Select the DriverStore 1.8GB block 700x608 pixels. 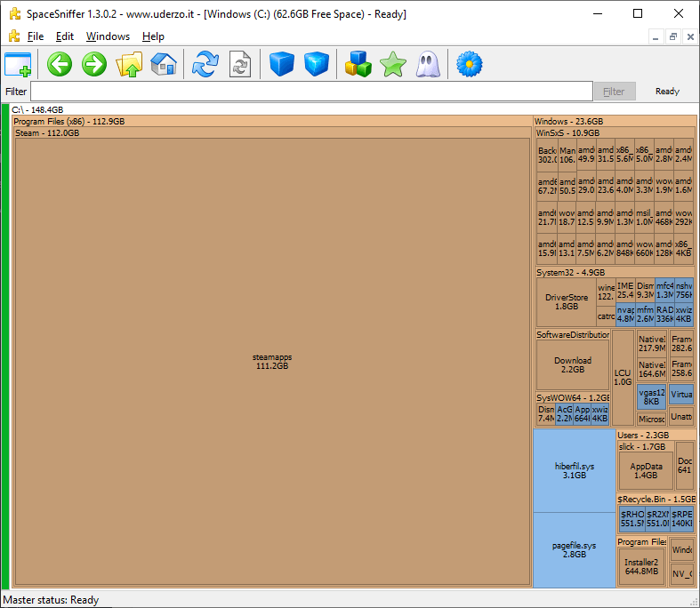[x=566, y=302]
